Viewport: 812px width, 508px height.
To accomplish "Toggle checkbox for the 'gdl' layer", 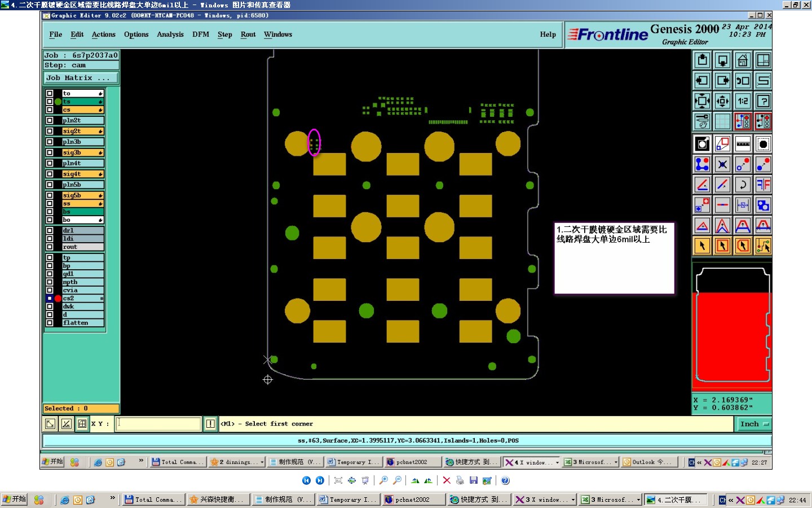I will pos(50,274).
